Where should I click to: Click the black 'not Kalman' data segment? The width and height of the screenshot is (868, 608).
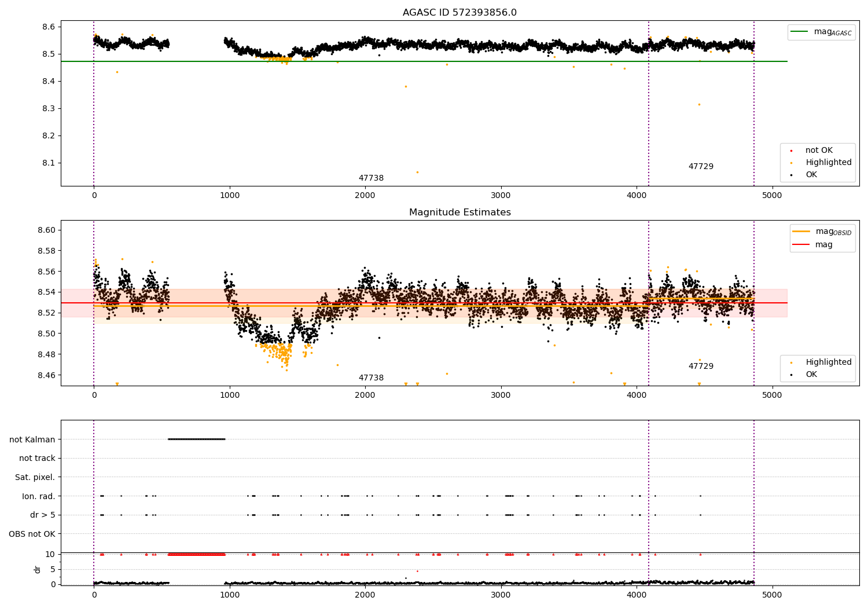[x=196, y=439]
